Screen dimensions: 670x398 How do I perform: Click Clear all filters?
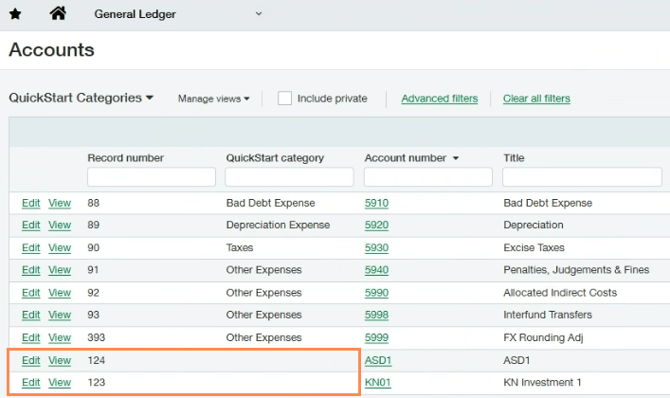point(536,99)
